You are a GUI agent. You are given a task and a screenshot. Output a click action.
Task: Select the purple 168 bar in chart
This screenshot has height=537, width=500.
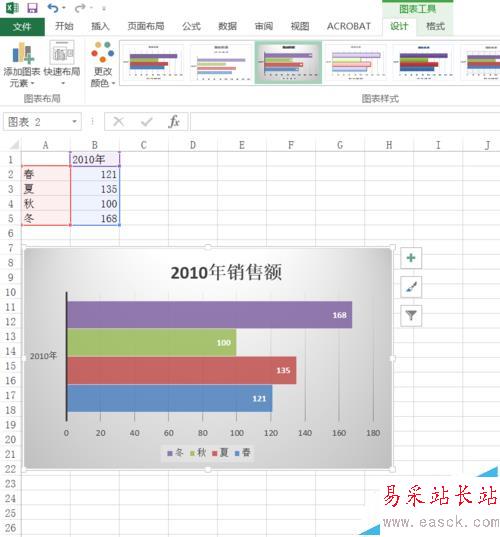(x=210, y=315)
